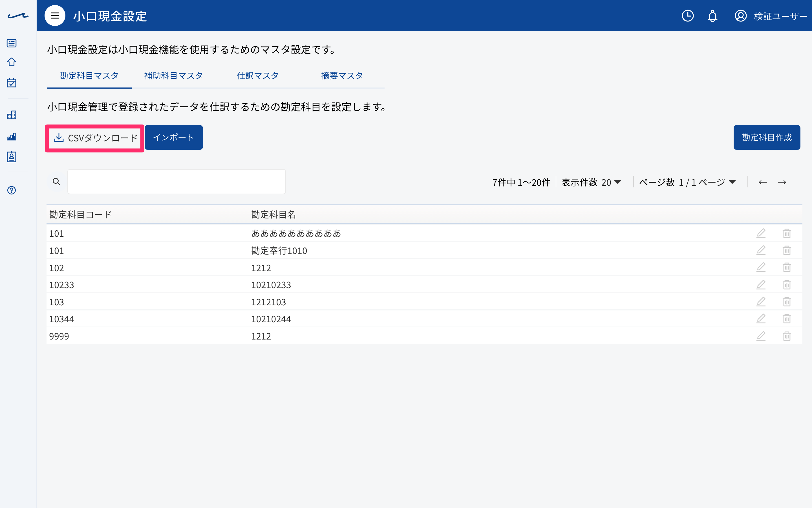This screenshot has height=508, width=812.
Task: Delete row 10344 with trash icon
Action: click(787, 319)
